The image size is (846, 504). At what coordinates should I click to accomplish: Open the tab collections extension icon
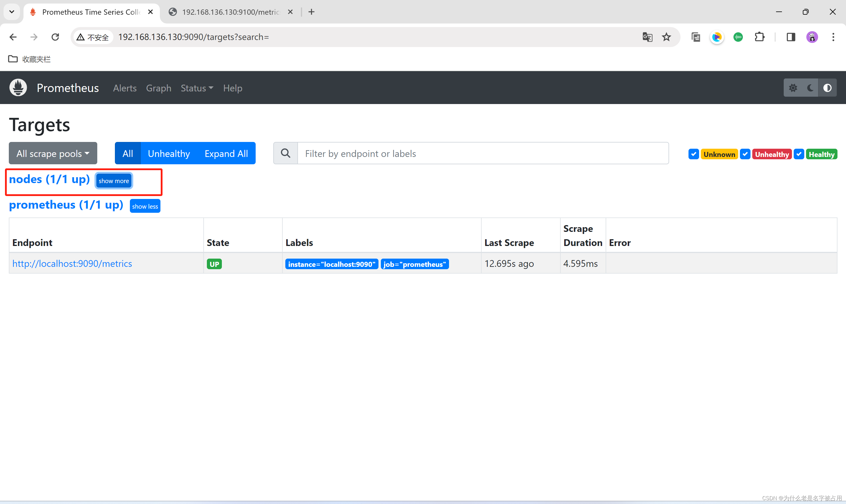tap(696, 37)
